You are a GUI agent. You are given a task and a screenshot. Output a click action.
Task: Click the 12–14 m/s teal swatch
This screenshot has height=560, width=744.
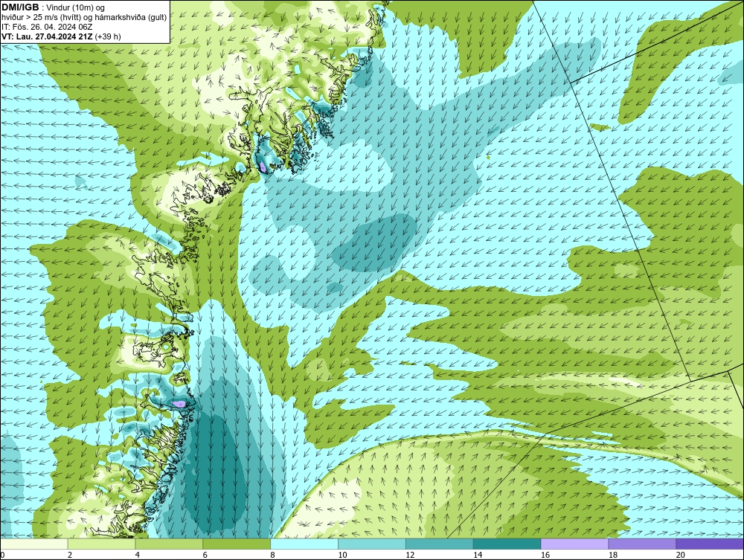pos(440,544)
